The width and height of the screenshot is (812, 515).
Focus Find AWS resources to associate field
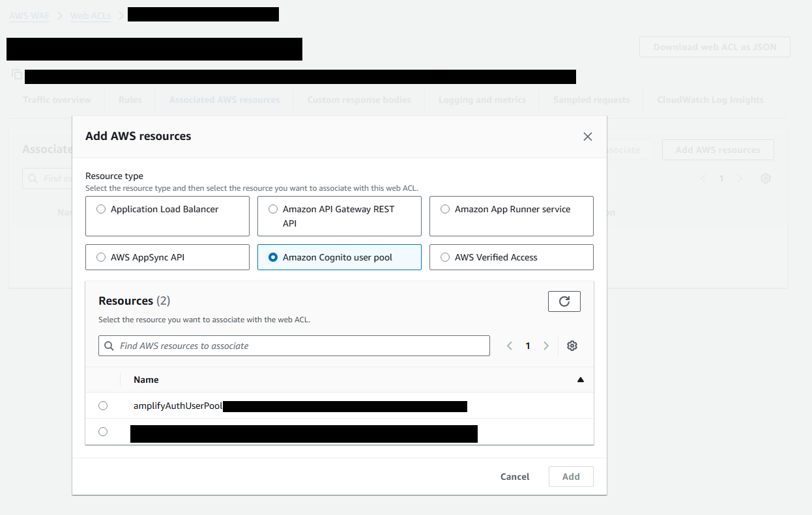[x=294, y=346]
